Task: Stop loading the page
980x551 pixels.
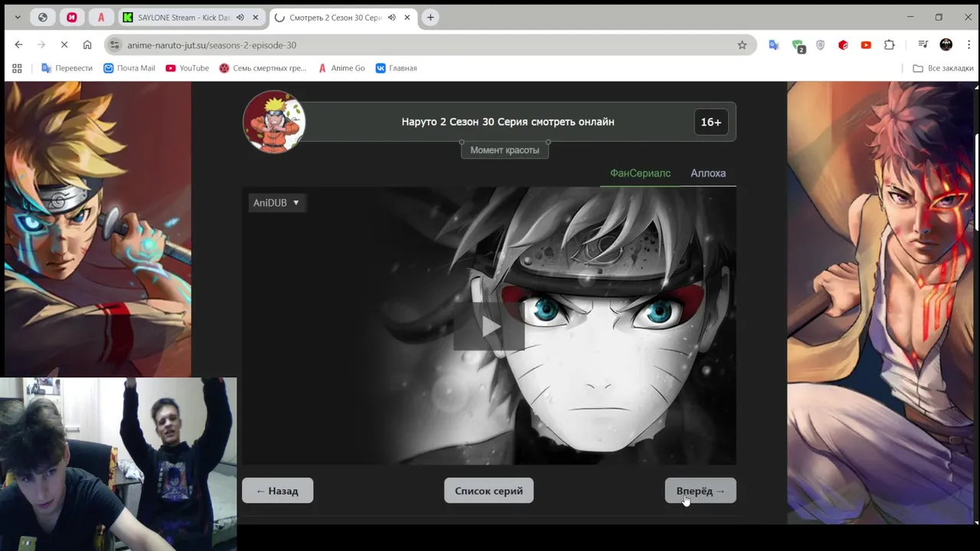Action: (x=64, y=45)
